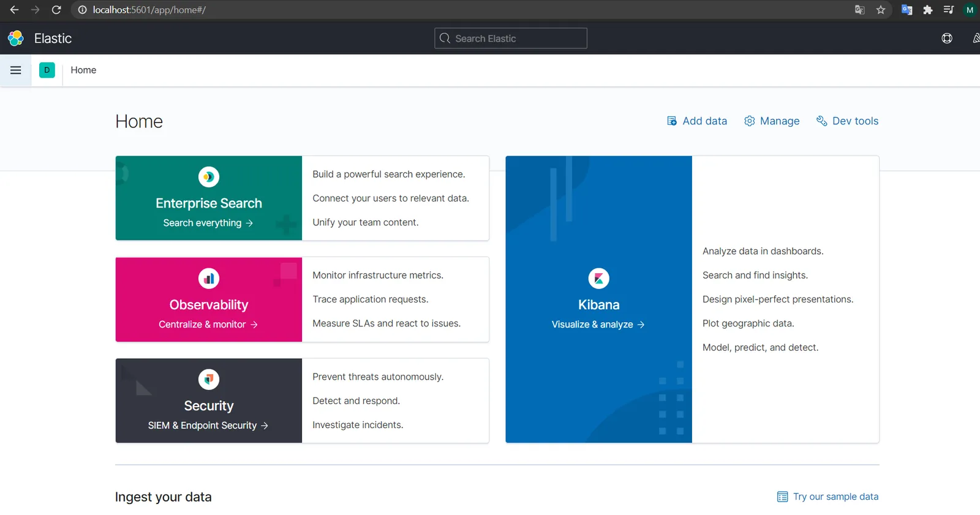
Task: Focus the Search Elastic input field
Action: [511, 38]
